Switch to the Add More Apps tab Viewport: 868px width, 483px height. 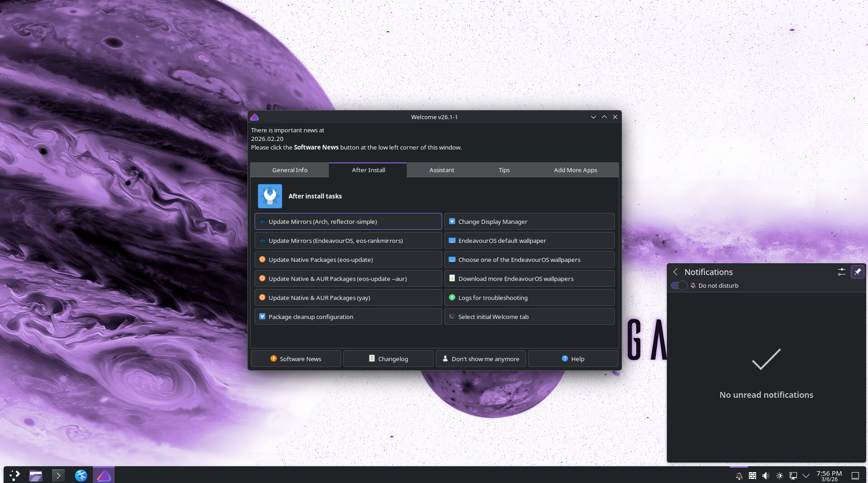(575, 170)
